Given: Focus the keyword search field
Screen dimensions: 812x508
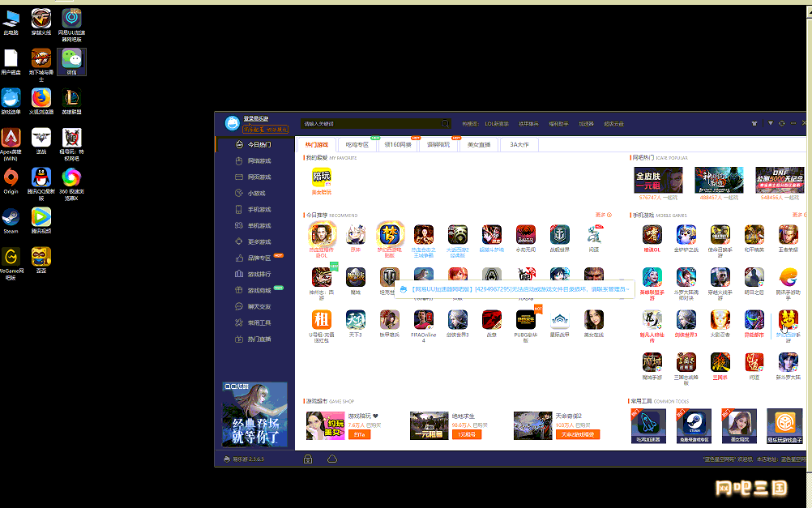Looking at the screenshot, I should (370, 124).
